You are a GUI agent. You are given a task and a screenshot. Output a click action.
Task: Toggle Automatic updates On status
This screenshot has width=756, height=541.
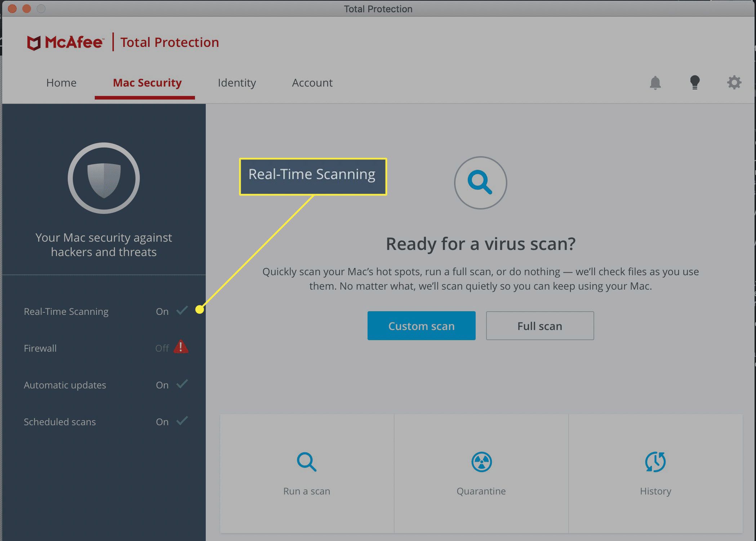tap(162, 385)
